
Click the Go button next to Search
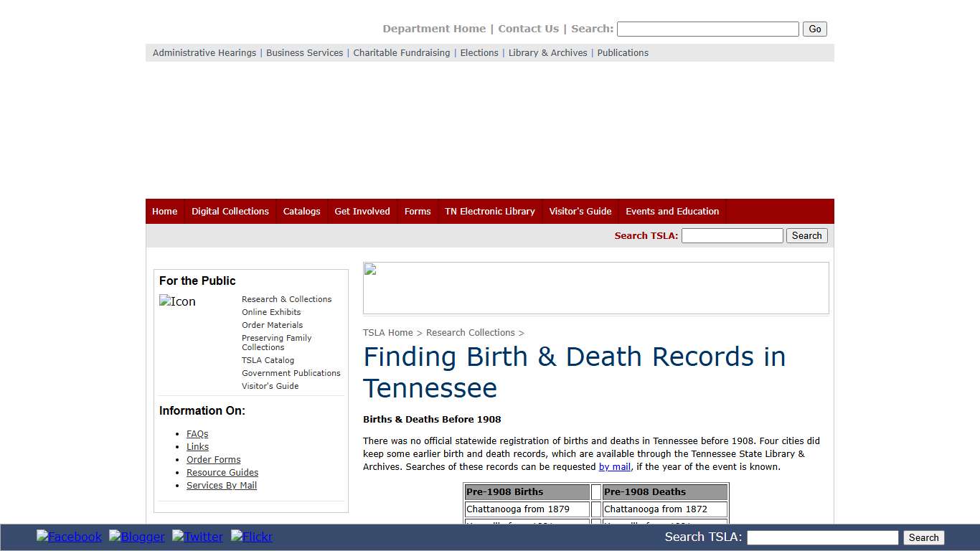pyautogui.click(x=814, y=29)
